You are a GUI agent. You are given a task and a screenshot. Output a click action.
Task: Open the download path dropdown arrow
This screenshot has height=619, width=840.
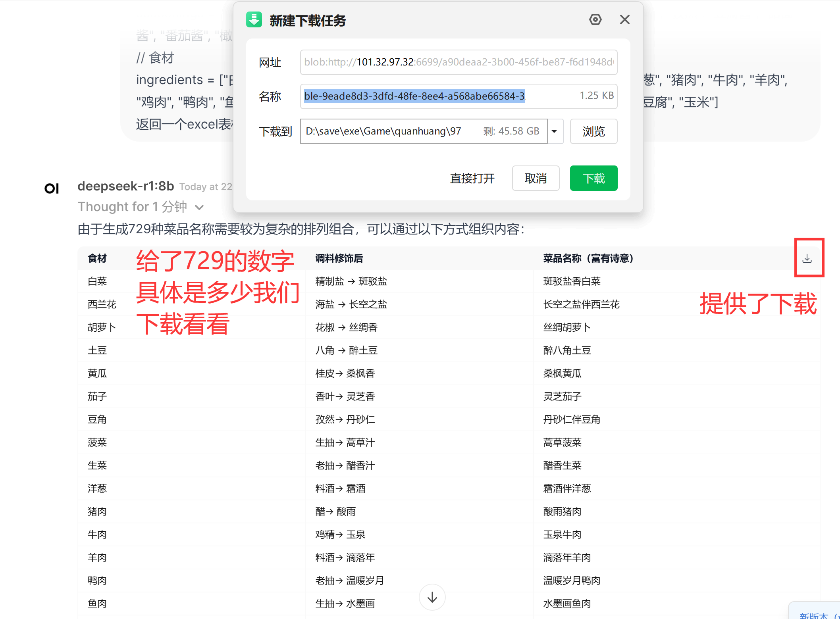555,131
